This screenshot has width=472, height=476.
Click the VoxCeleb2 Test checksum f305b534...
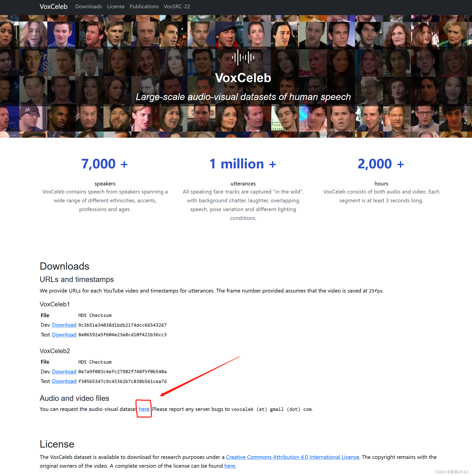(122, 382)
